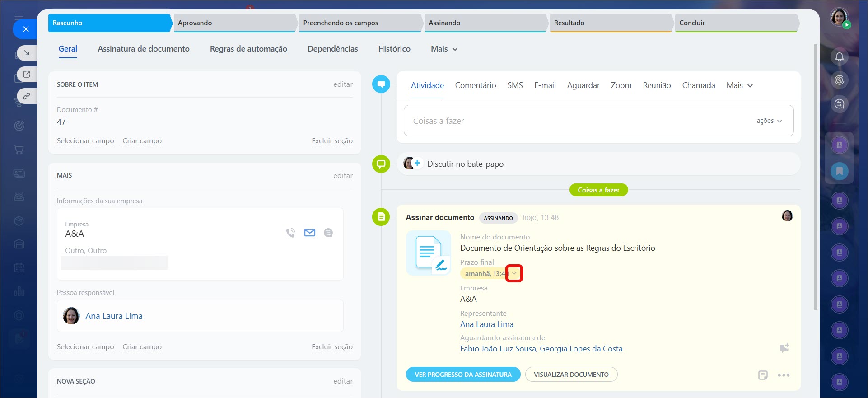Open item in new window icon
The image size is (868, 398).
point(27,74)
